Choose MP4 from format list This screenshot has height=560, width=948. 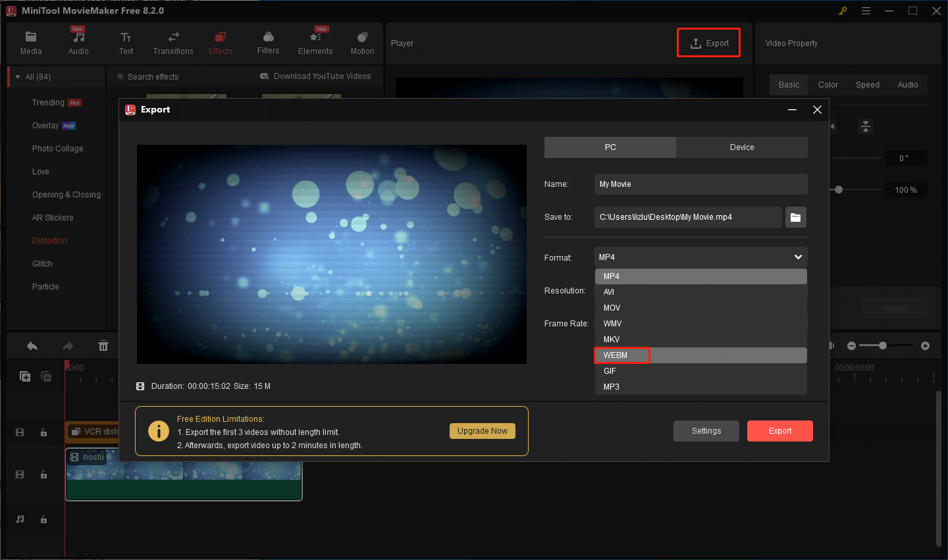[700, 276]
